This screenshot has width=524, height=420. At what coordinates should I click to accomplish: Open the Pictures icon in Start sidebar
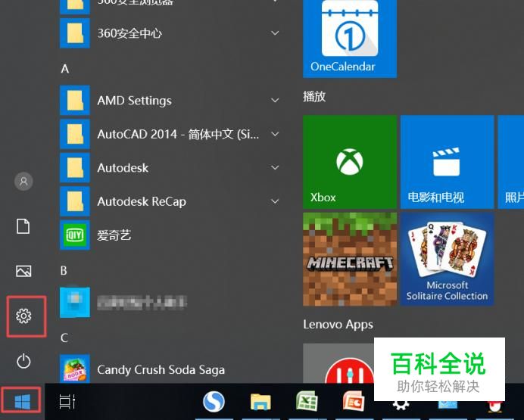coord(23,271)
